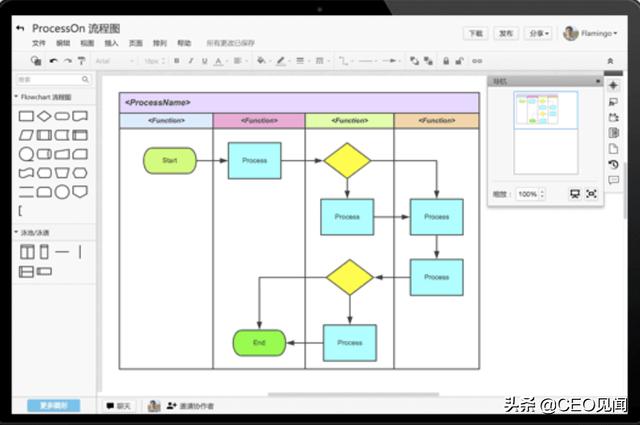The height and width of the screenshot is (425, 640).
Task: Click the fit-to-screen icon in navigator
Action: (591, 194)
